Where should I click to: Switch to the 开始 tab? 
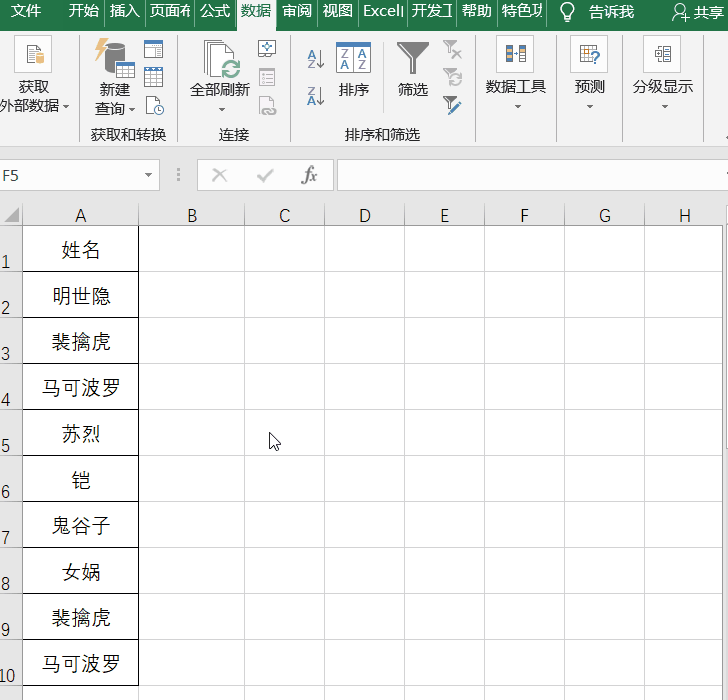[x=84, y=11]
